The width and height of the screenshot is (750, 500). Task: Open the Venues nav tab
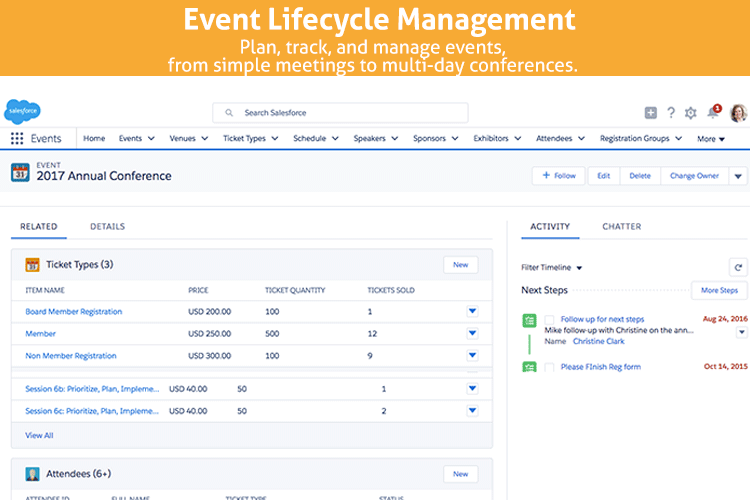coord(182,139)
